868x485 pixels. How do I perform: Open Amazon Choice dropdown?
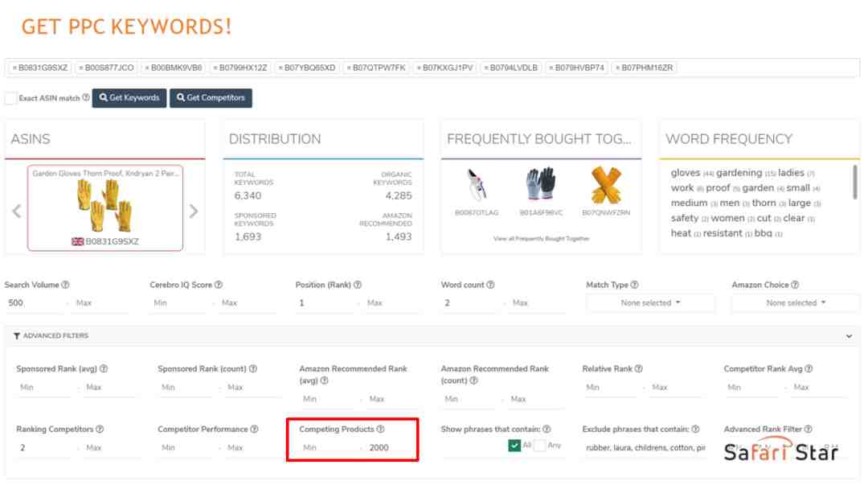pos(796,303)
